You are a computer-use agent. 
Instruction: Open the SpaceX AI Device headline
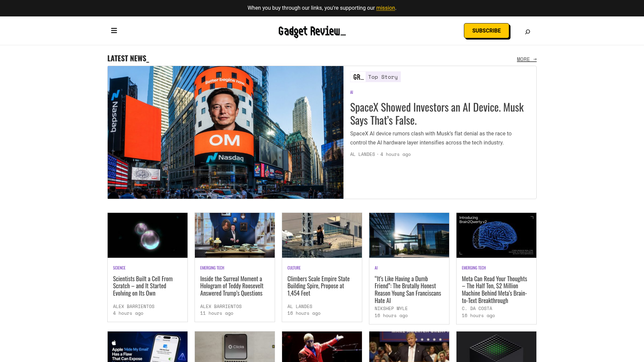pos(437,114)
